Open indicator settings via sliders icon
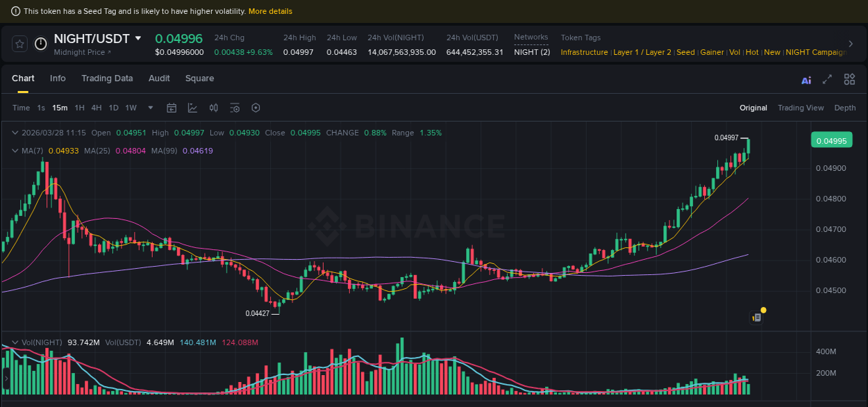This screenshot has width=868, height=407. click(x=234, y=108)
